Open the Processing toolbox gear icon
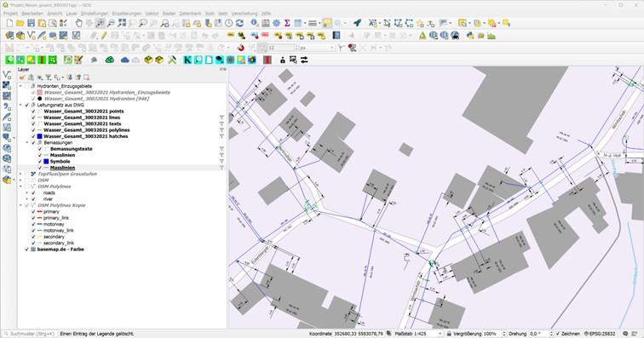Screen dimensions: 644x338 tap(276, 23)
